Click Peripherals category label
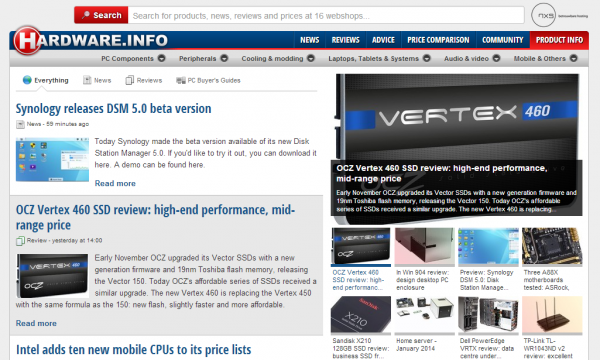 (x=197, y=59)
